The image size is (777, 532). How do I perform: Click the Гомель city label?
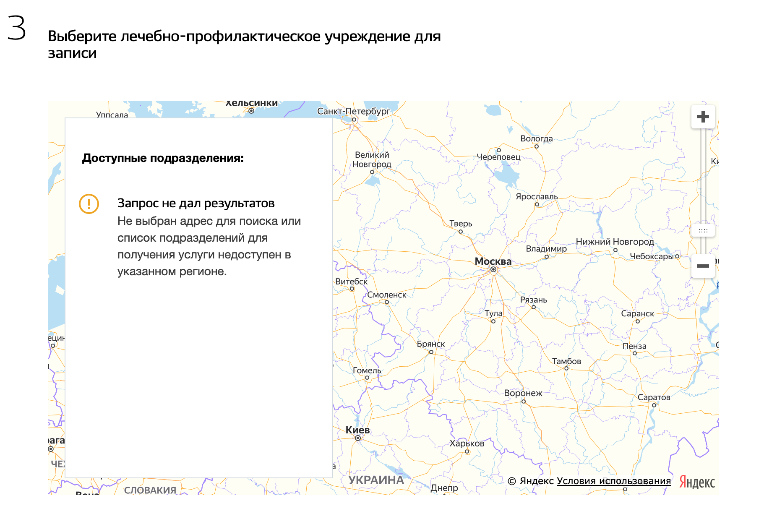[367, 370]
